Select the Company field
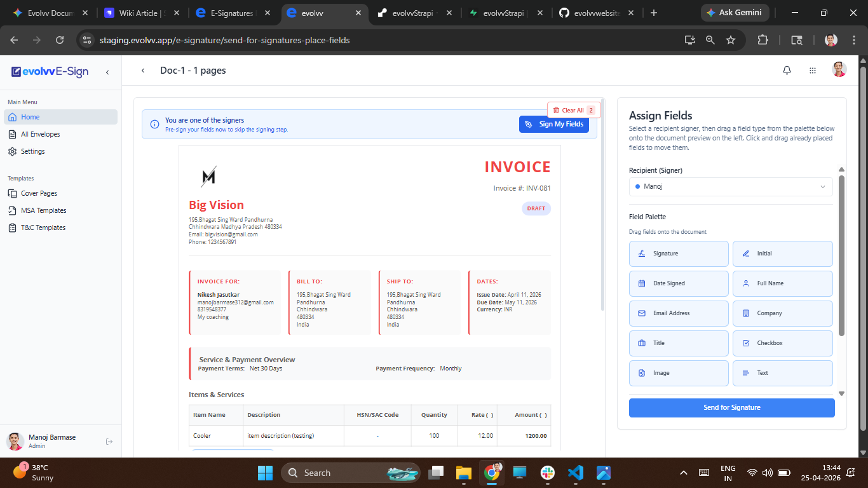Screen dimensions: 868x488 click(782, 313)
